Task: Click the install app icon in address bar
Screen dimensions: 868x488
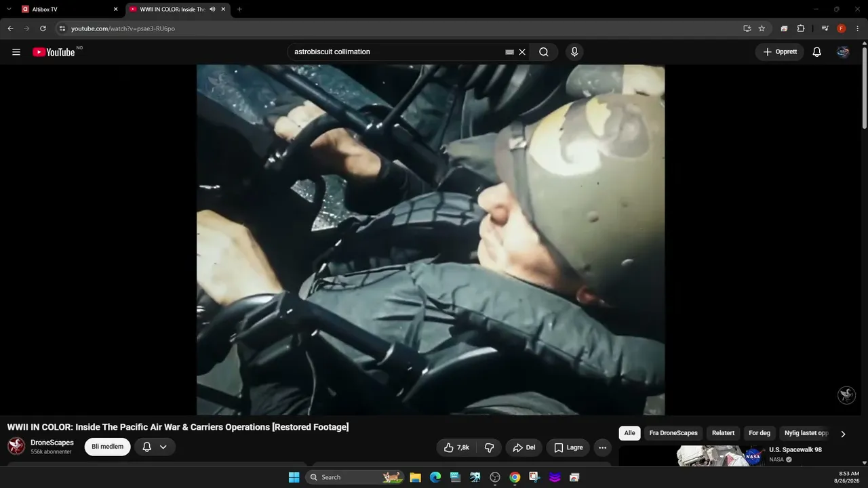Action: click(x=747, y=28)
